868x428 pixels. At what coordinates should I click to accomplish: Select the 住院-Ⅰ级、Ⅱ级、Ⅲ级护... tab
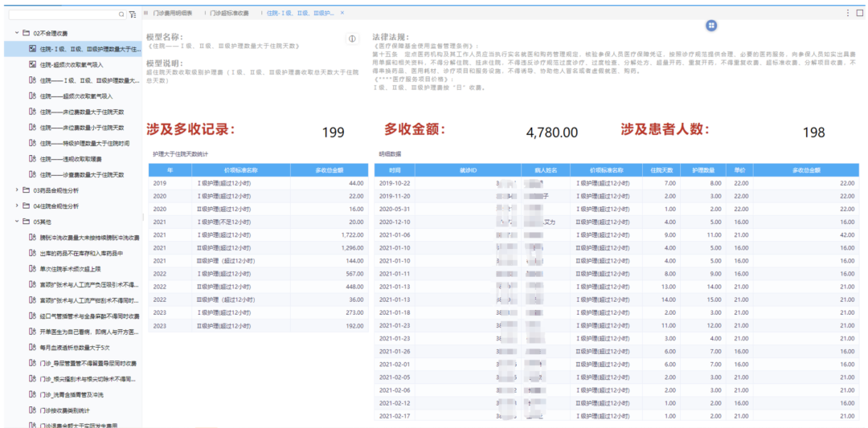point(301,12)
